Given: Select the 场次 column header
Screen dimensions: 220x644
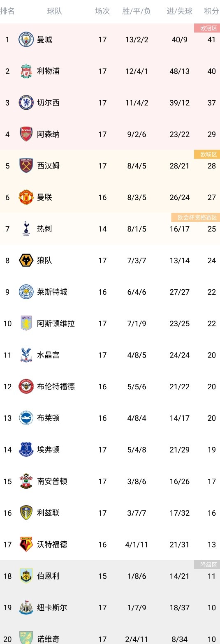Looking at the screenshot, I should (x=102, y=11).
